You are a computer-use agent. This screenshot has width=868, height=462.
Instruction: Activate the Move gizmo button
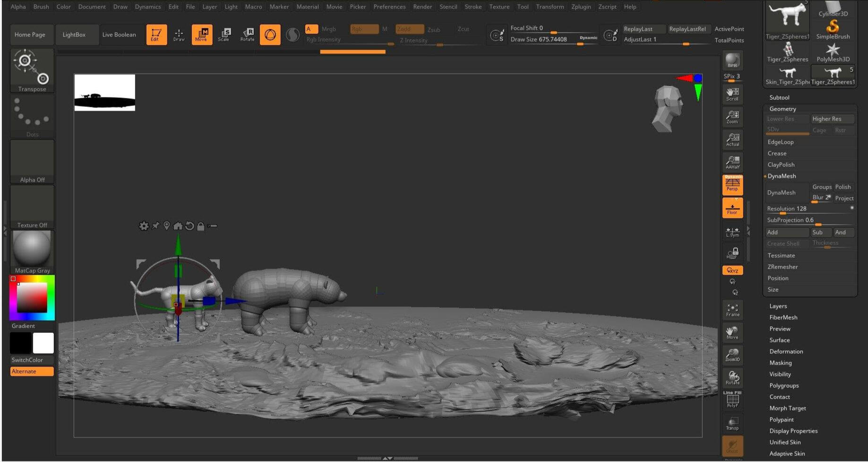point(202,35)
